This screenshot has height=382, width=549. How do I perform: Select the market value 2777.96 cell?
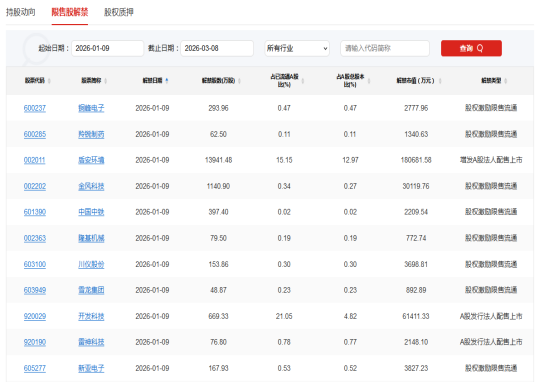coord(416,108)
